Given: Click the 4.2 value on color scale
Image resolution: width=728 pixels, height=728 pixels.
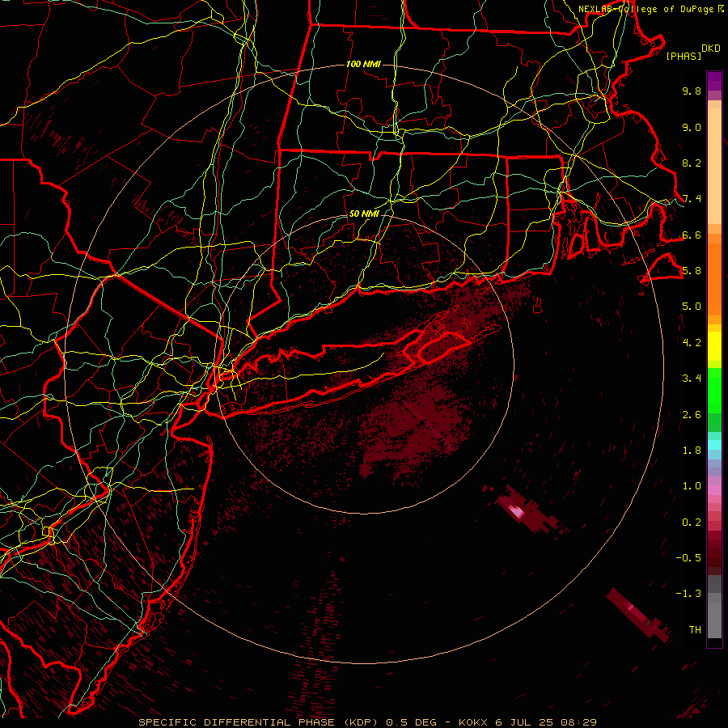Looking at the screenshot, I should pos(692,343).
